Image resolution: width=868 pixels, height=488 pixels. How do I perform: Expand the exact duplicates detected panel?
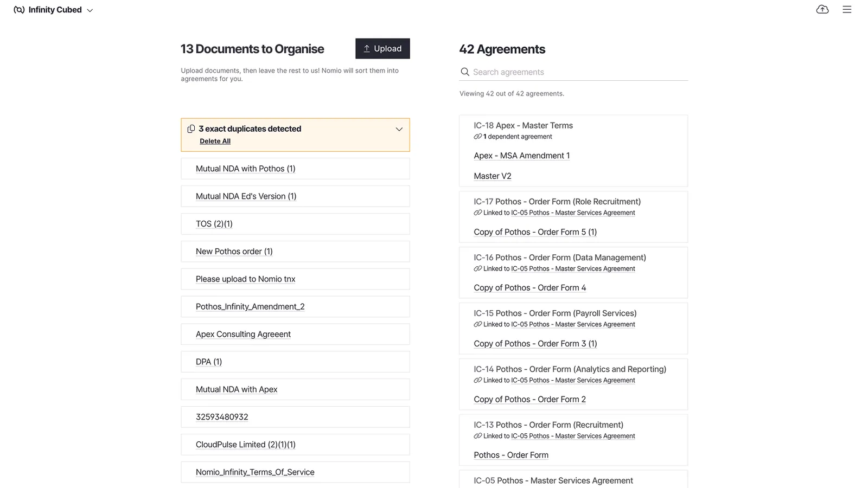(399, 129)
